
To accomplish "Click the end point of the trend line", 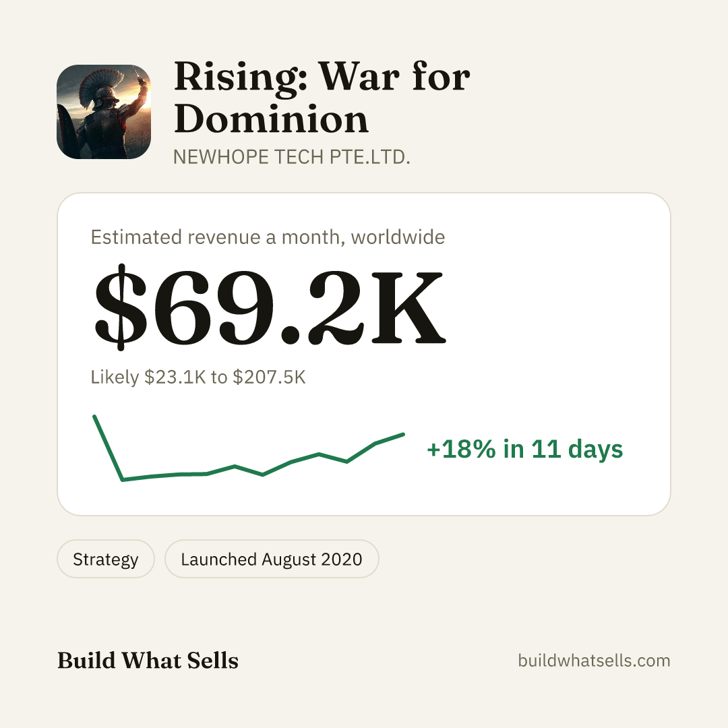I will click(403, 435).
